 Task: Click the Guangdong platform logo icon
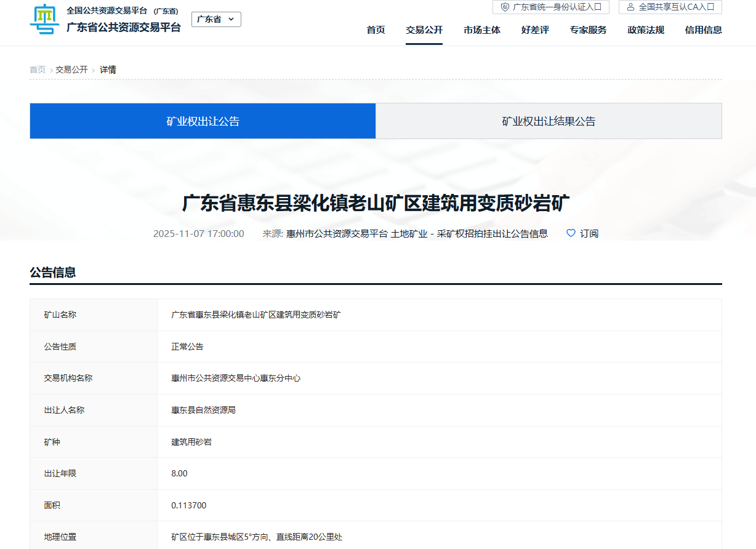(x=44, y=20)
